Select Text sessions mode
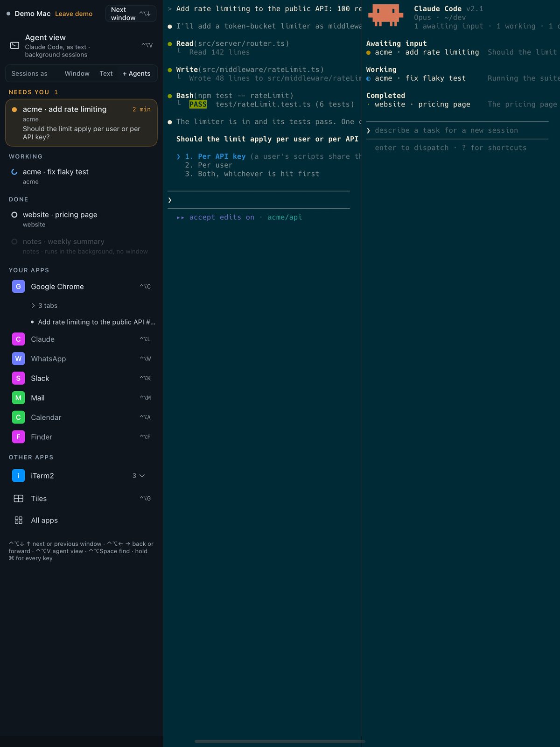This screenshot has height=747, width=560. pyautogui.click(x=106, y=73)
